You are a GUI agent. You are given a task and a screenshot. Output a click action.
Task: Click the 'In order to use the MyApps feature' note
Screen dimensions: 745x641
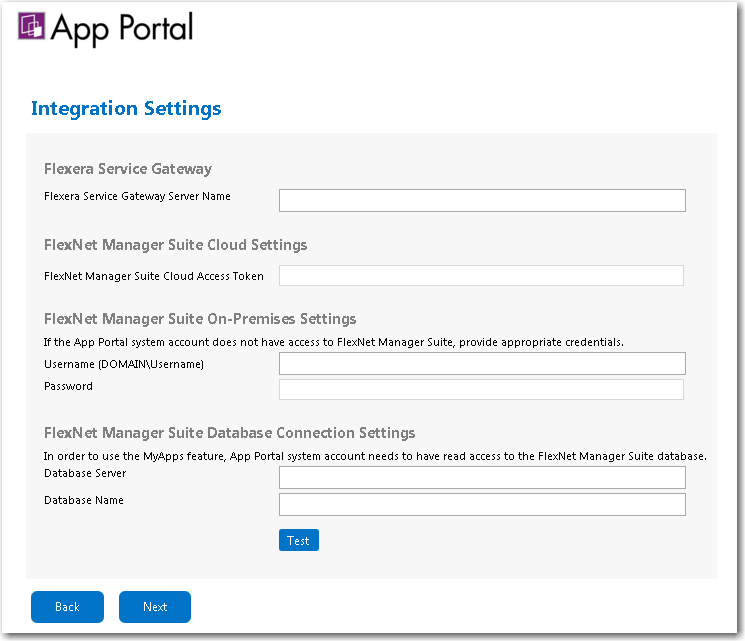(375, 456)
